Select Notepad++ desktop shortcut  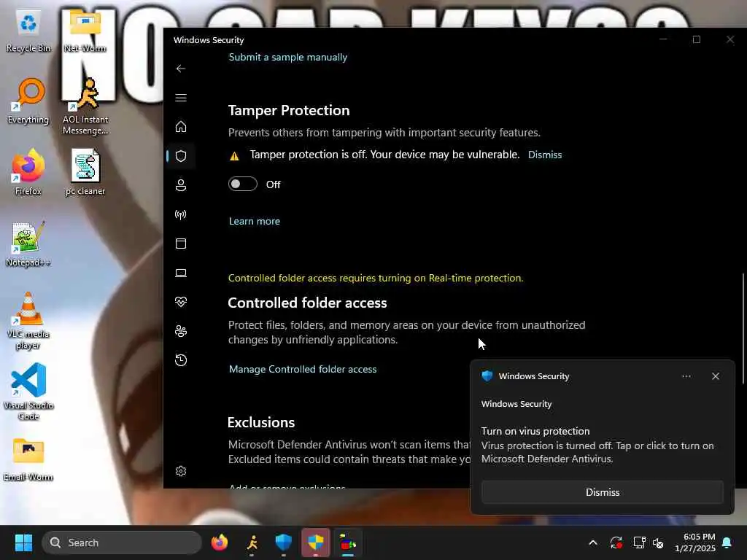28,244
